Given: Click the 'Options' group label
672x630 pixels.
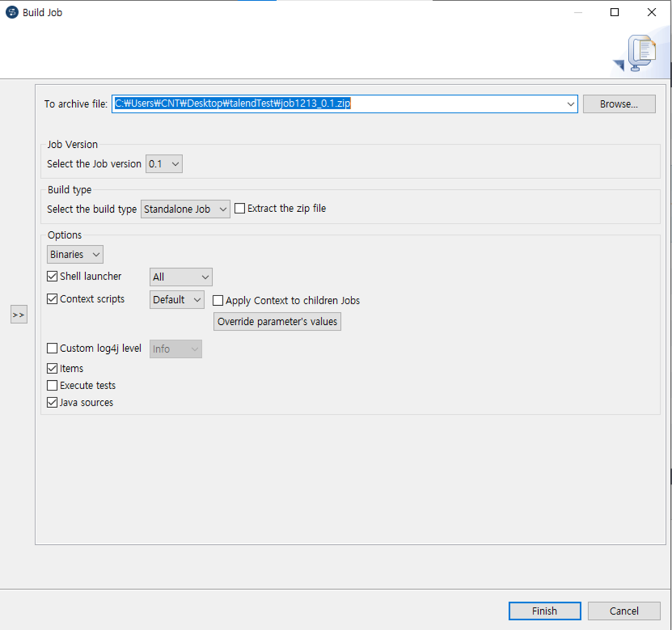Looking at the screenshot, I should coord(64,235).
